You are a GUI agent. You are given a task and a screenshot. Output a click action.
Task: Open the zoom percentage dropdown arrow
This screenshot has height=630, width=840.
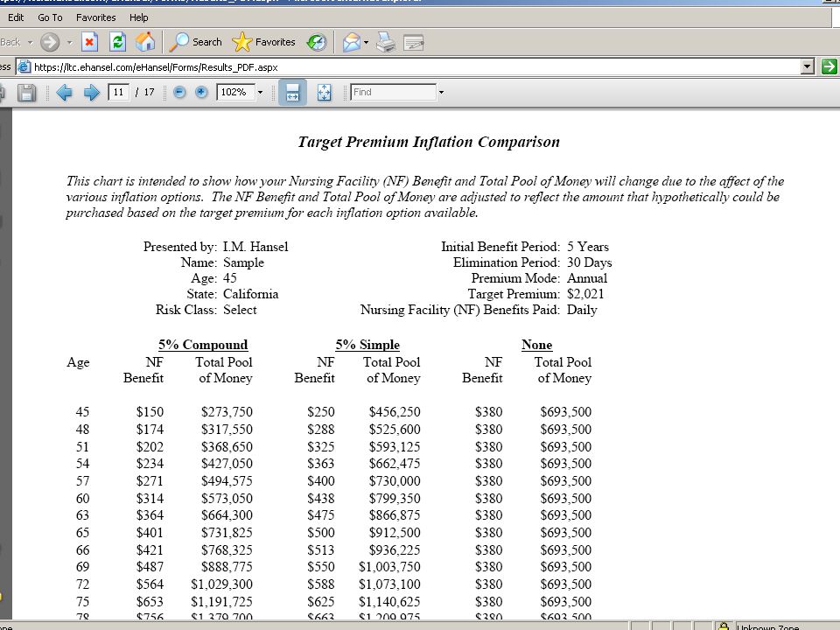click(261, 92)
